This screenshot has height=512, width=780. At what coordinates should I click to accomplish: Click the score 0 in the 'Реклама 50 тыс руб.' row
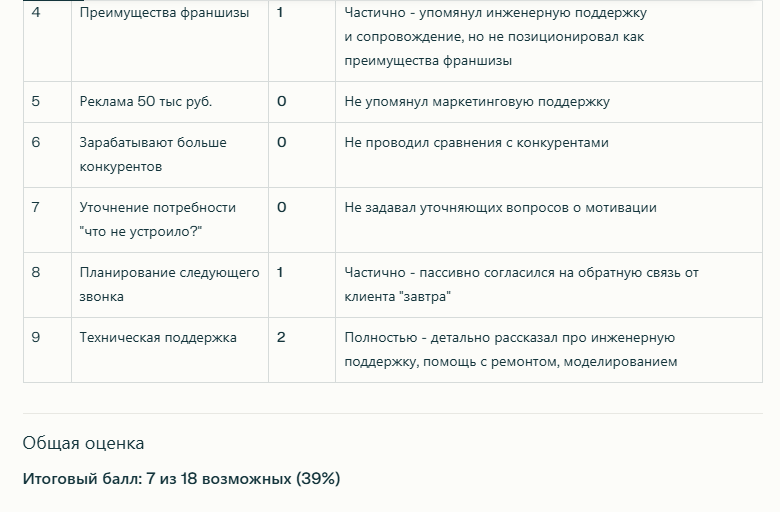(x=281, y=101)
